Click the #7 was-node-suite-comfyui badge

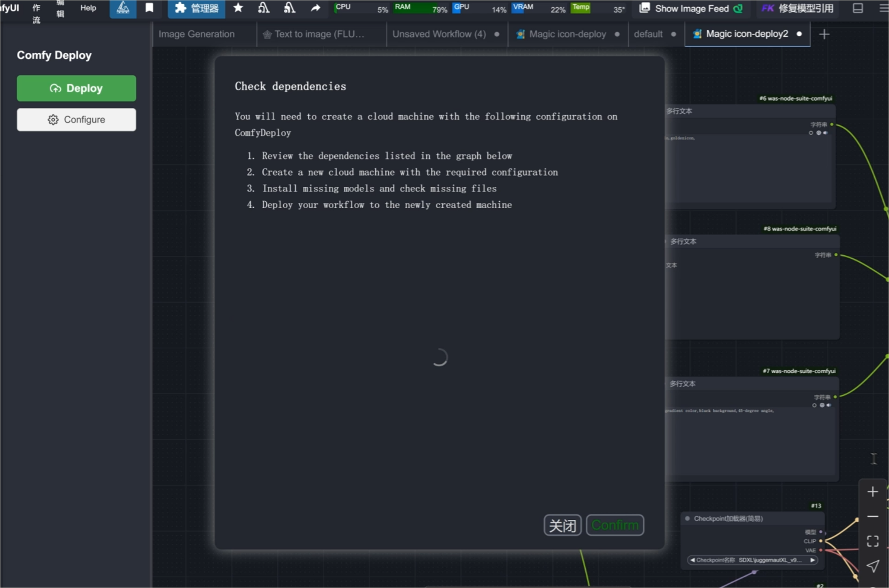coord(799,371)
